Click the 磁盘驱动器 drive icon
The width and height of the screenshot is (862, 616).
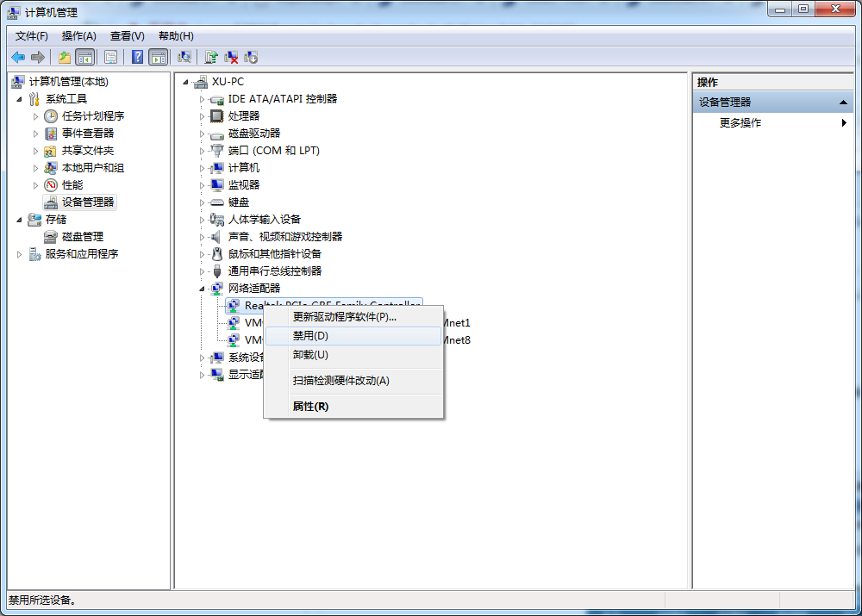click(x=217, y=134)
